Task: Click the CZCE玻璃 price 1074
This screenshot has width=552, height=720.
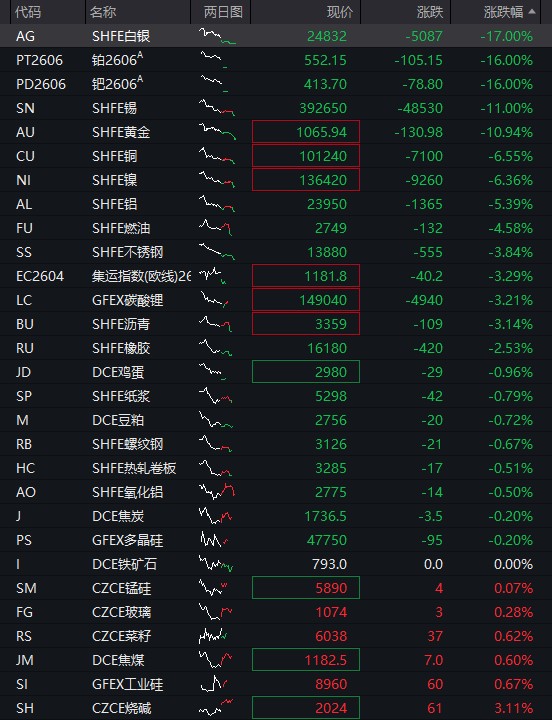Action: (x=331, y=612)
